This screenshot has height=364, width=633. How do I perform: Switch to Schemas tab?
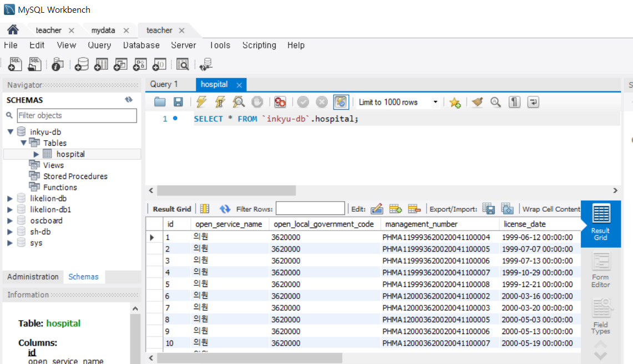click(x=84, y=277)
